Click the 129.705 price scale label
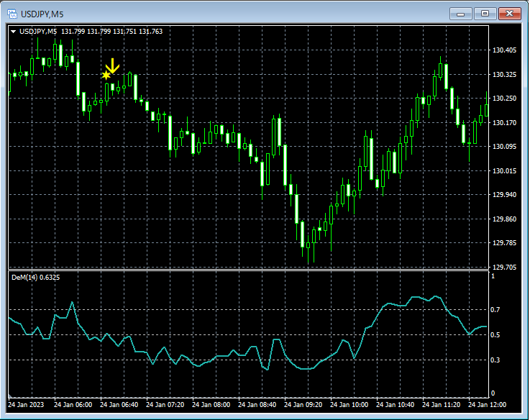This screenshot has height=420, width=530. pyautogui.click(x=506, y=268)
